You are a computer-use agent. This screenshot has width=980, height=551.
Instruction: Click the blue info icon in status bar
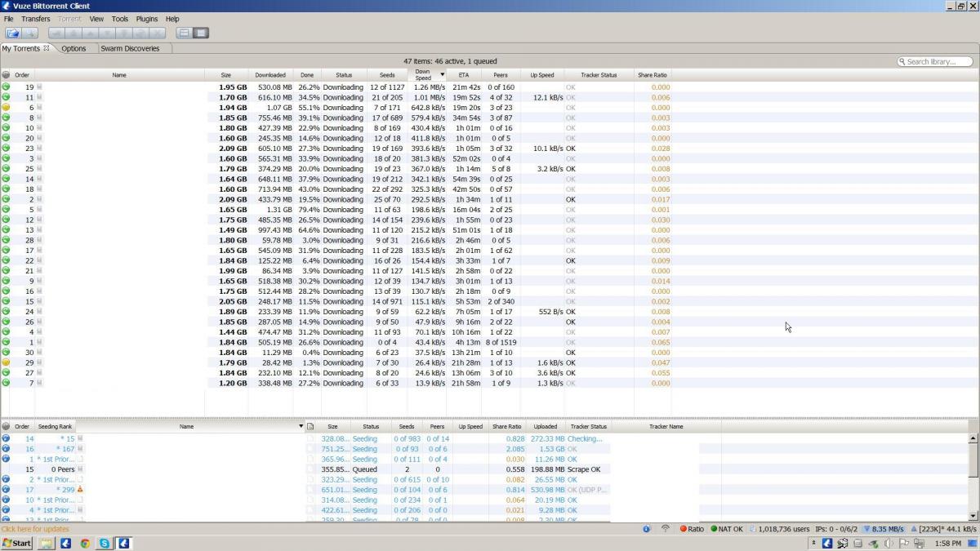coord(646,529)
